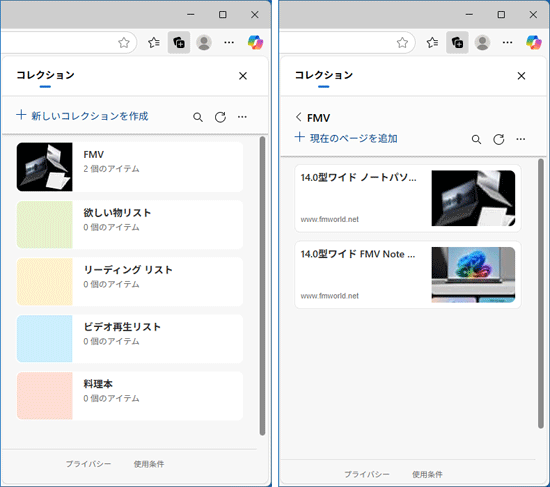550x487 pixels.
Task: Click the pink swatch of 料理本
Action: tap(45, 396)
